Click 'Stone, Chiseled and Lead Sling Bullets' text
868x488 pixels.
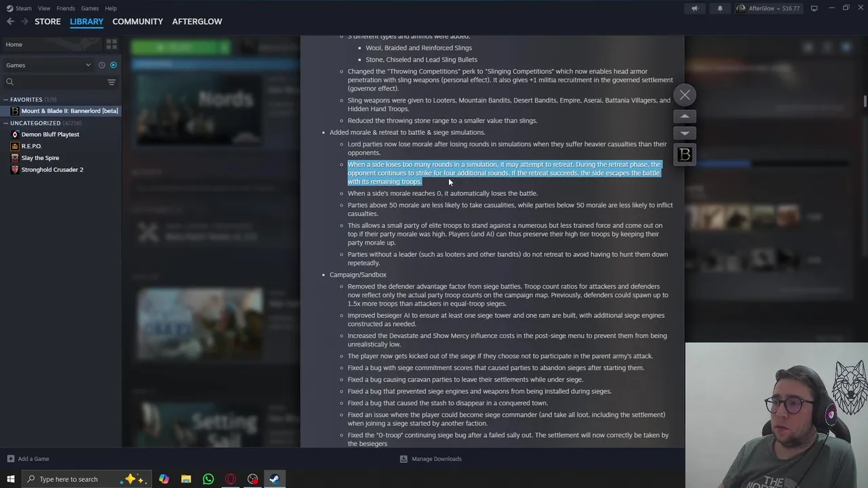tap(421, 60)
